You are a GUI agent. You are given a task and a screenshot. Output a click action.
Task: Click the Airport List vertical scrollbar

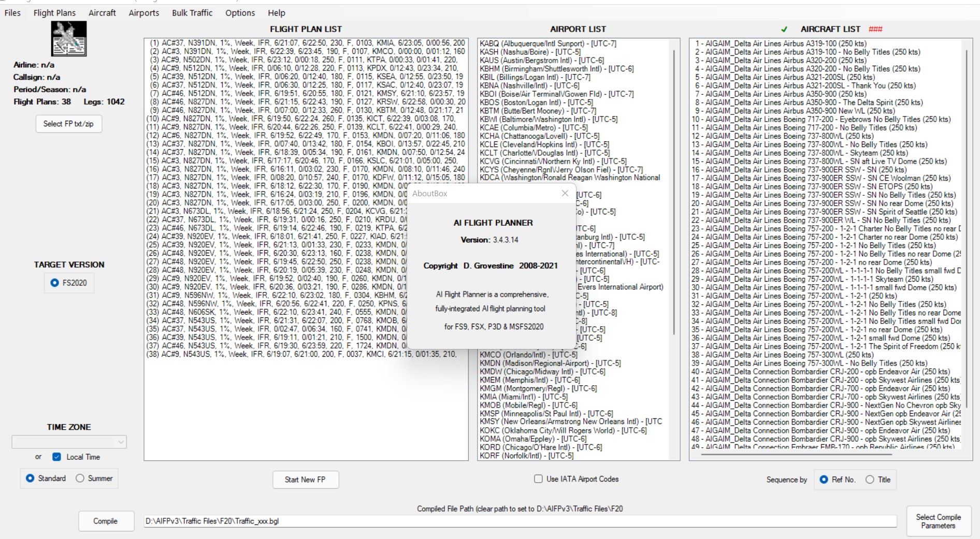pyautogui.click(x=673, y=192)
